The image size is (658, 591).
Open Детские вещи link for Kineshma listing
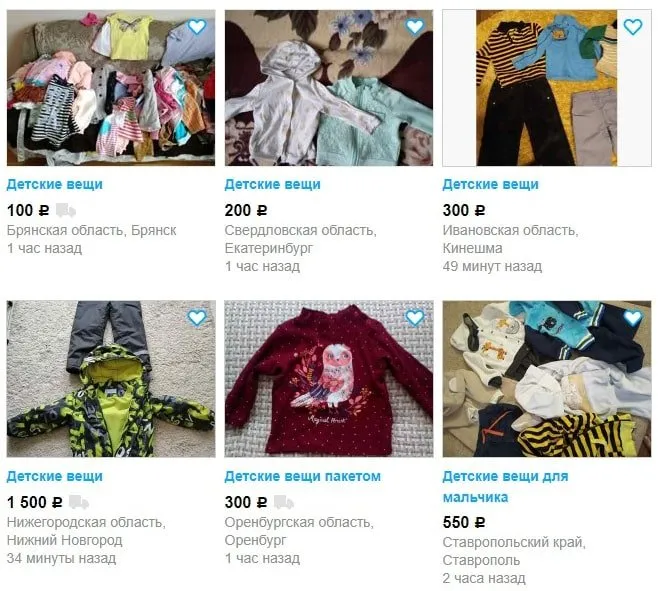click(490, 184)
